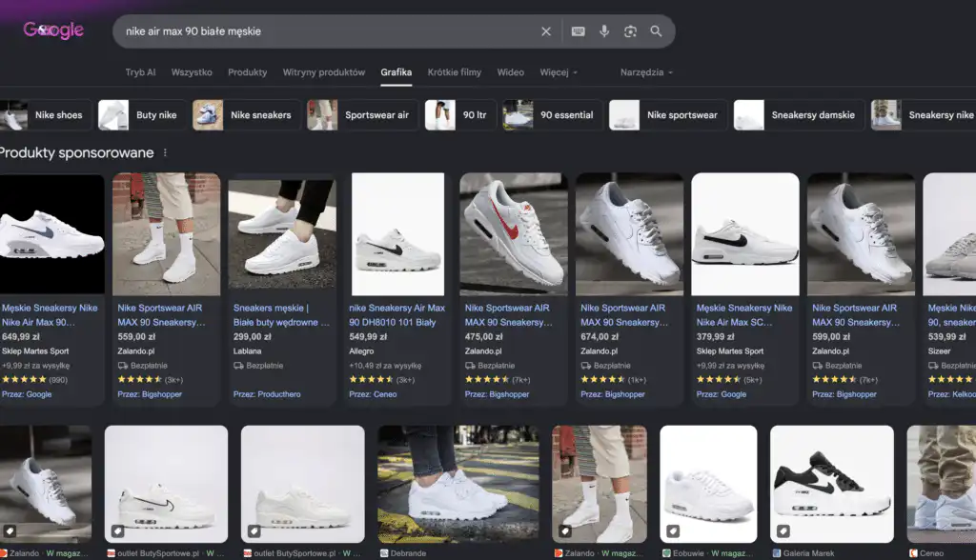
Task: Open the on-screen keyboard icon
Action: (579, 31)
